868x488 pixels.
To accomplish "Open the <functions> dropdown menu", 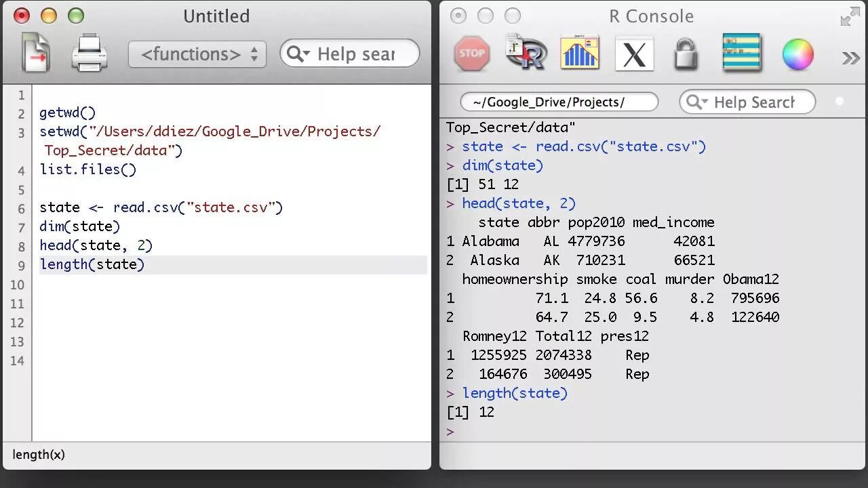I will tap(197, 54).
